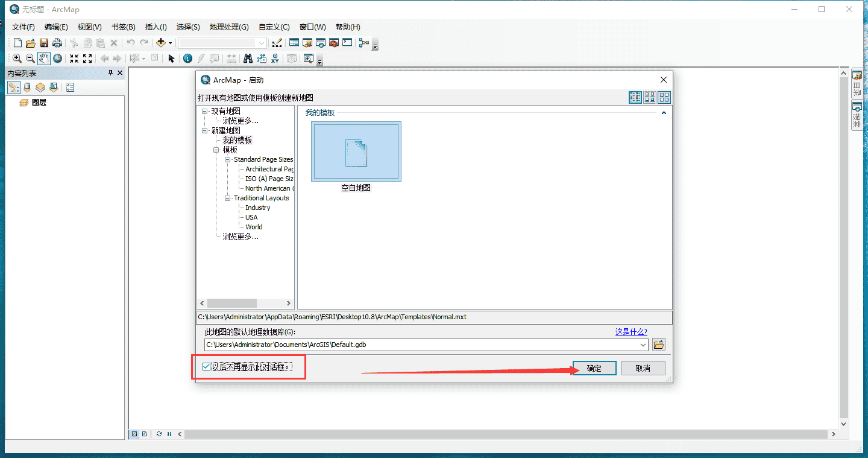
Task: Select the World layout tree item
Action: click(254, 227)
